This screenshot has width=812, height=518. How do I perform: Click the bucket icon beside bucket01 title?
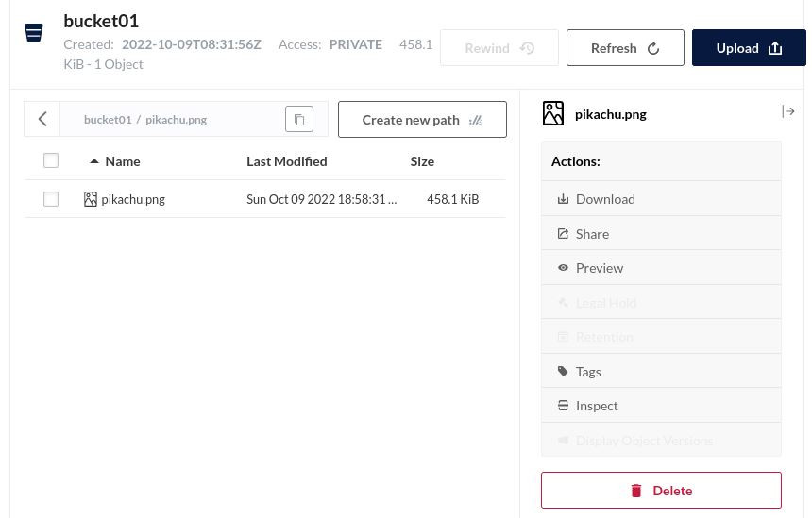[34, 33]
